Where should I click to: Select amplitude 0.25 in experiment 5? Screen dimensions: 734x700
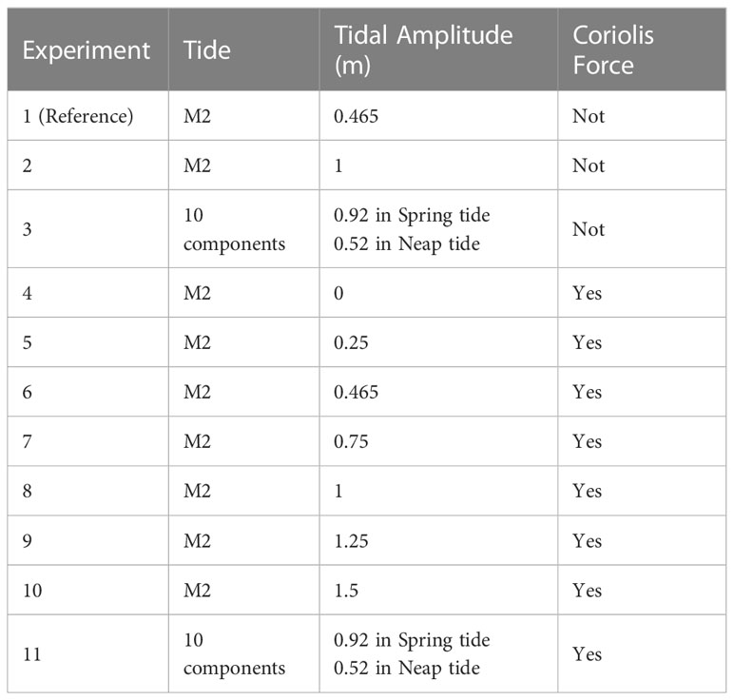351,342
